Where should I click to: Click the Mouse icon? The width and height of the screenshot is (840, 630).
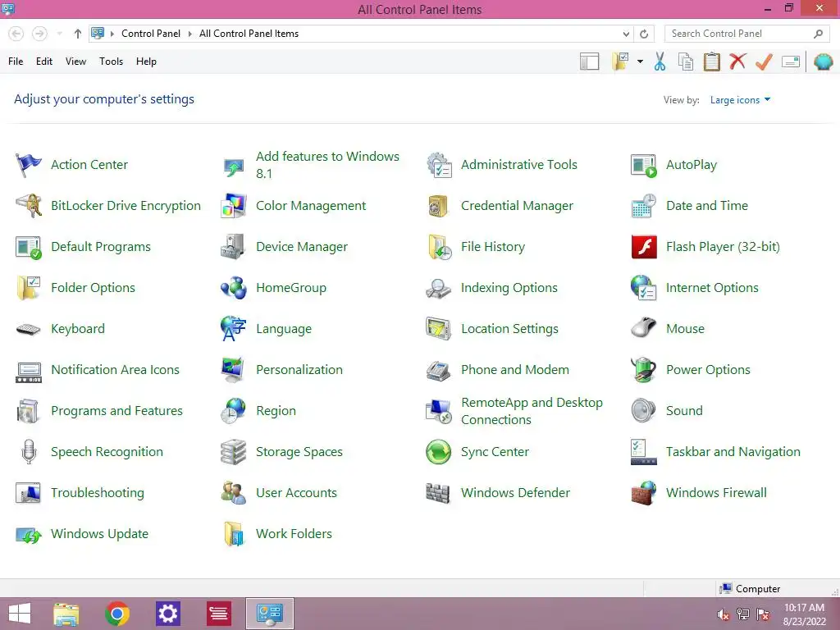[644, 326]
